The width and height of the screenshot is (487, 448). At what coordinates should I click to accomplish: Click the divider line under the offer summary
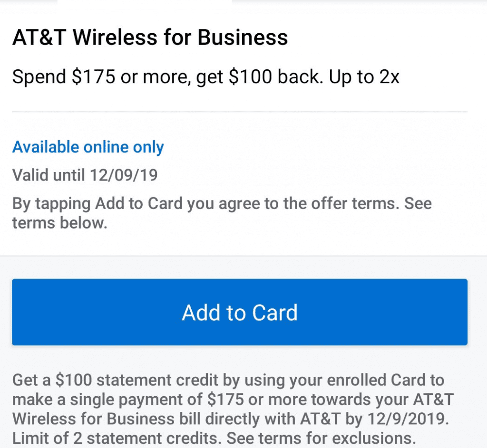click(x=240, y=111)
